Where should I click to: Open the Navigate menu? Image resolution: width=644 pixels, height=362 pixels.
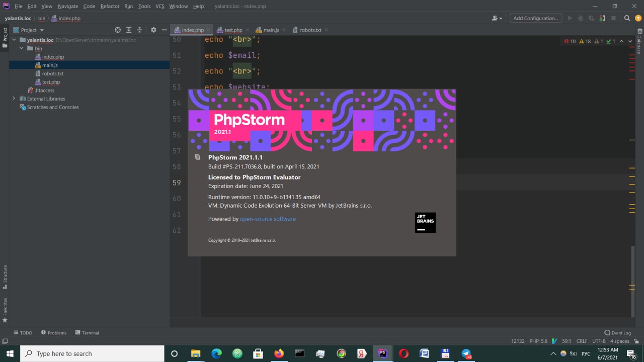(x=68, y=6)
